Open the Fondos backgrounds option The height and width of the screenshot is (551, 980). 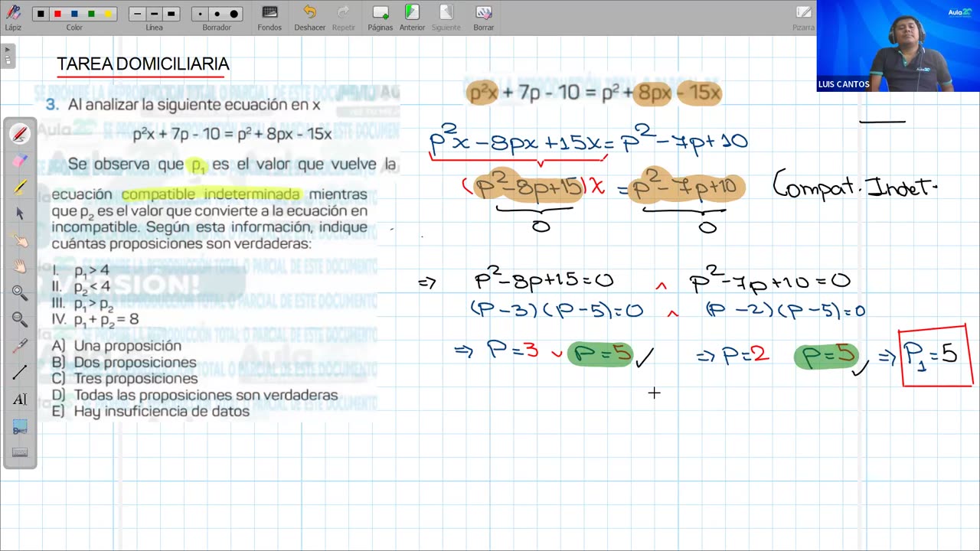point(269,17)
